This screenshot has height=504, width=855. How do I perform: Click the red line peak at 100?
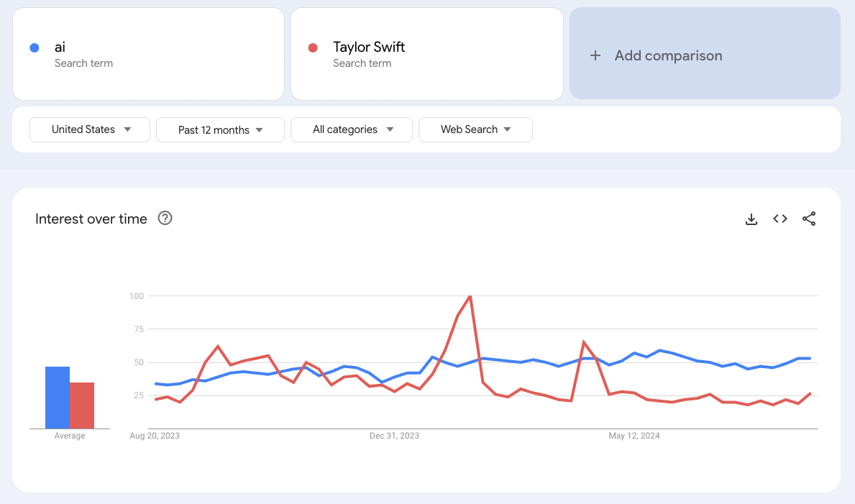point(470,296)
